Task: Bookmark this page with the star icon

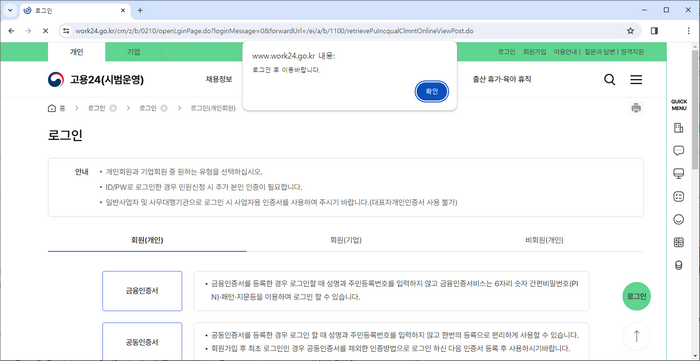Action: [630, 31]
